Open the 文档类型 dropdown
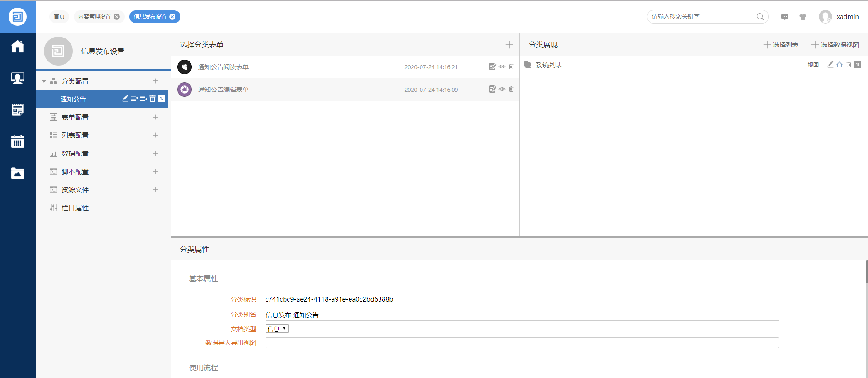Image resolution: width=868 pixels, height=378 pixels. click(x=277, y=329)
